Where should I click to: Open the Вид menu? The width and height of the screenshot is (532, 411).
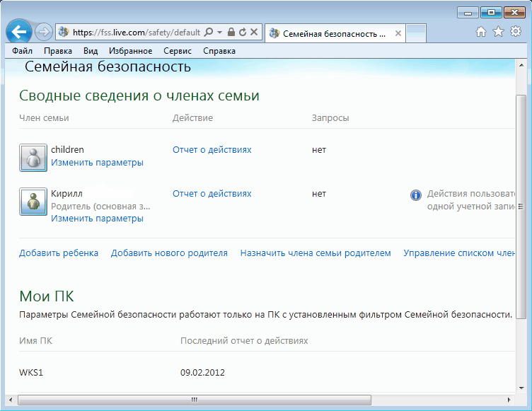tap(91, 51)
